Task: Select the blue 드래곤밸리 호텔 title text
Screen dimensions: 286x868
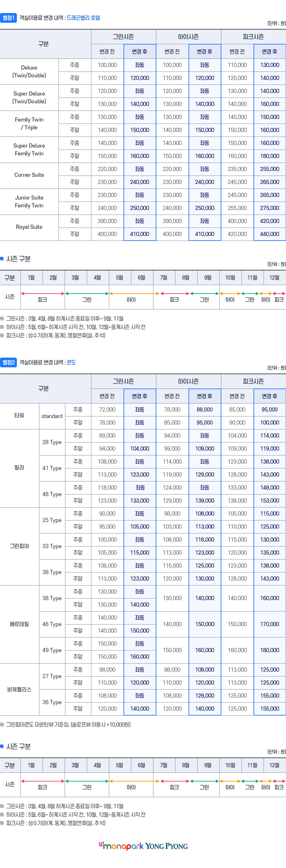Action: pos(83,18)
